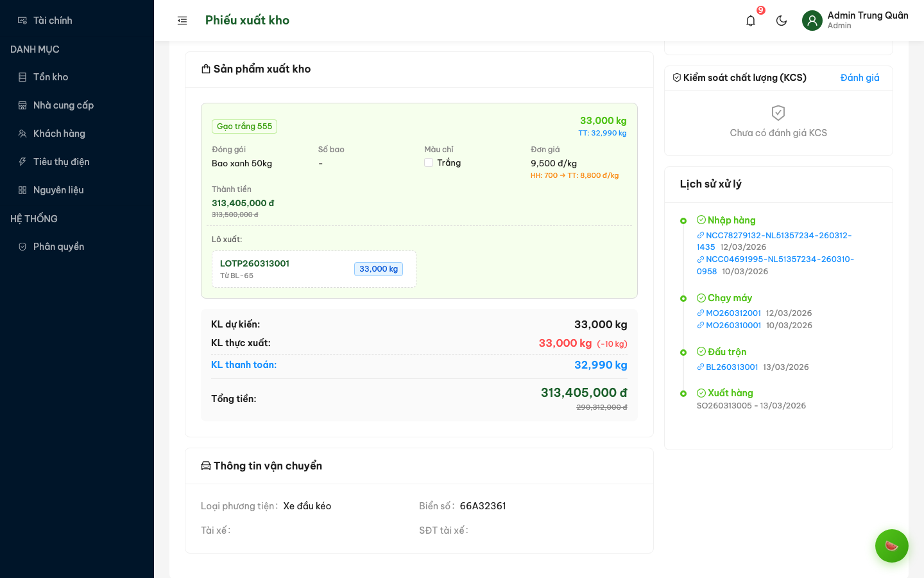Open MO260310001 production order link
The height and width of the screenshot is (578, 924).
tap(733, 326)
